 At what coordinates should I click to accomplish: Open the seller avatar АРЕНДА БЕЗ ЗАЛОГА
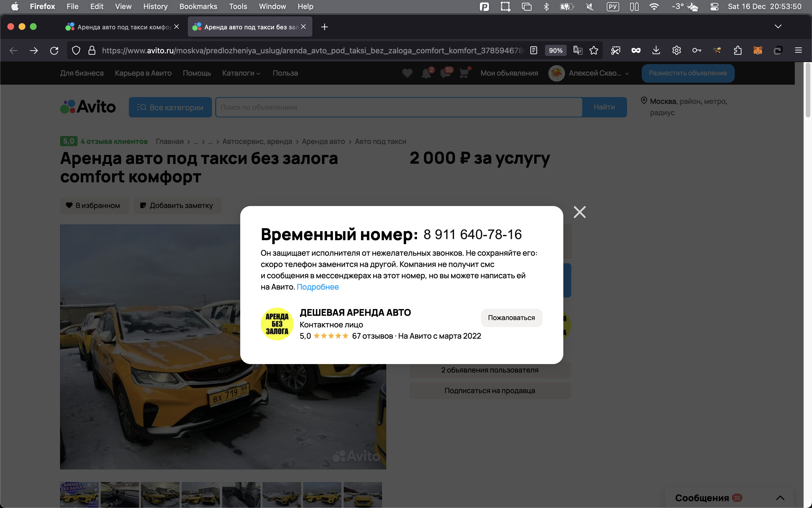(277, 324)
